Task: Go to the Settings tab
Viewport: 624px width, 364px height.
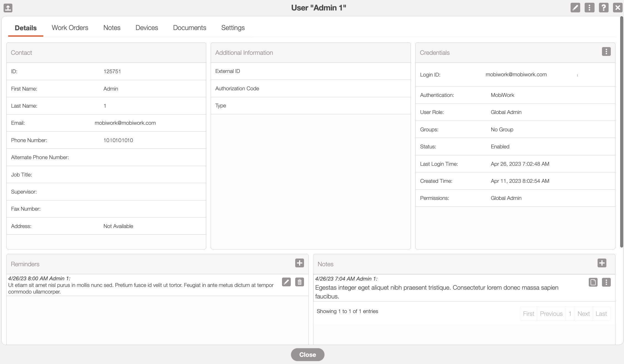Action: (x=233, y=28)
